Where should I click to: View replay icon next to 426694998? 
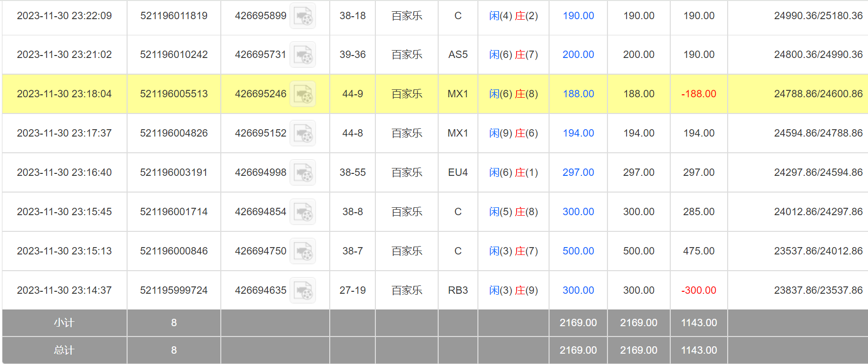[x=303, y=172]
